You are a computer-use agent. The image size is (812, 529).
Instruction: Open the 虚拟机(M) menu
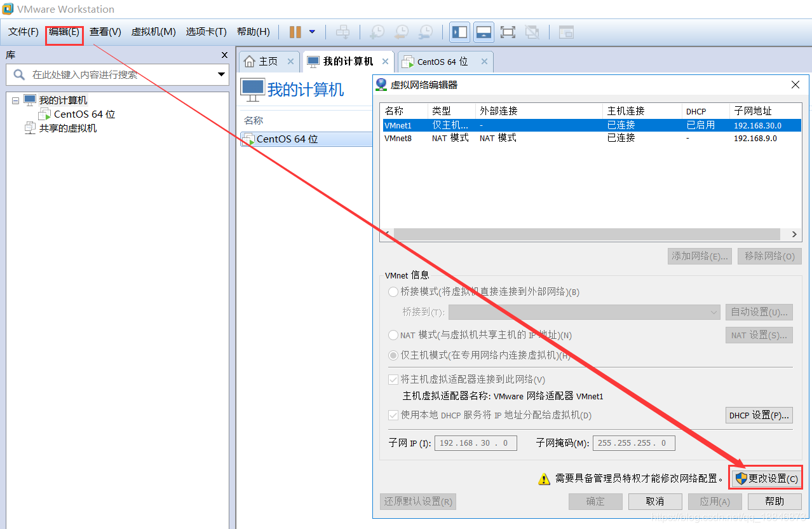pos(153,32)
